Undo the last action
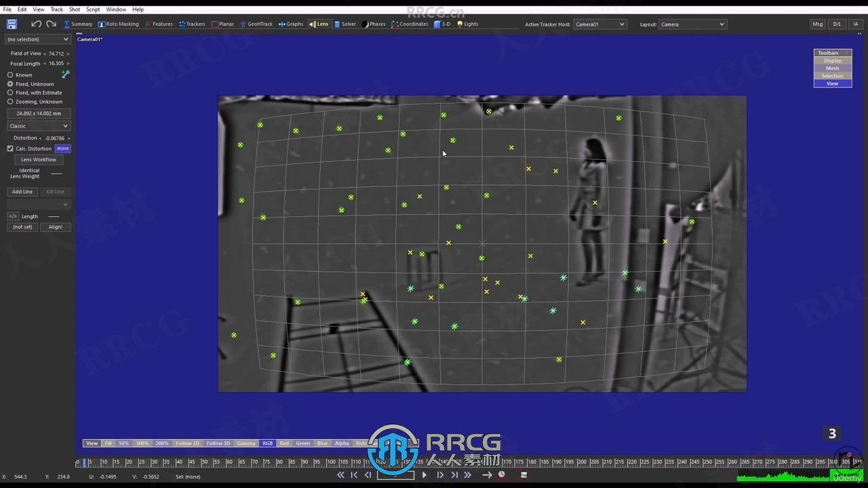The width and height of the screenshot is (868, 488). pos(36,24)
